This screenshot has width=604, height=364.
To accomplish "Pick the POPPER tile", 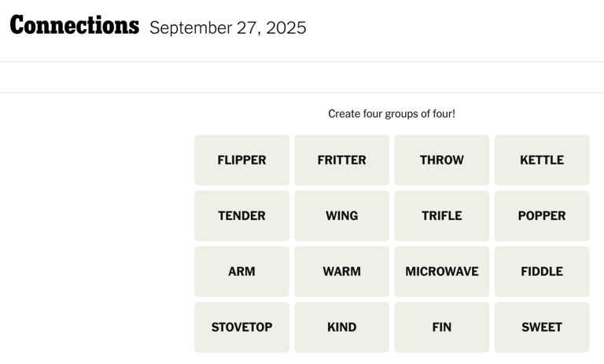I will pos(541,216).
